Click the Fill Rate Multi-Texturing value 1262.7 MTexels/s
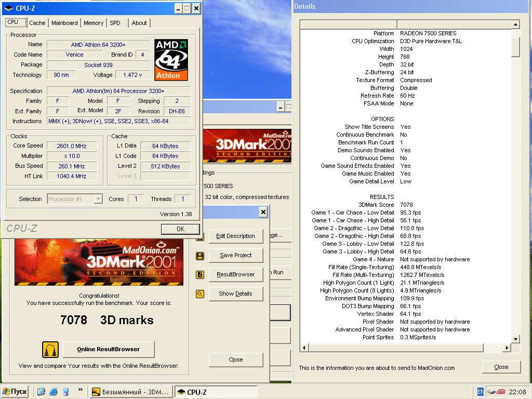 click(x=422, y=275)
